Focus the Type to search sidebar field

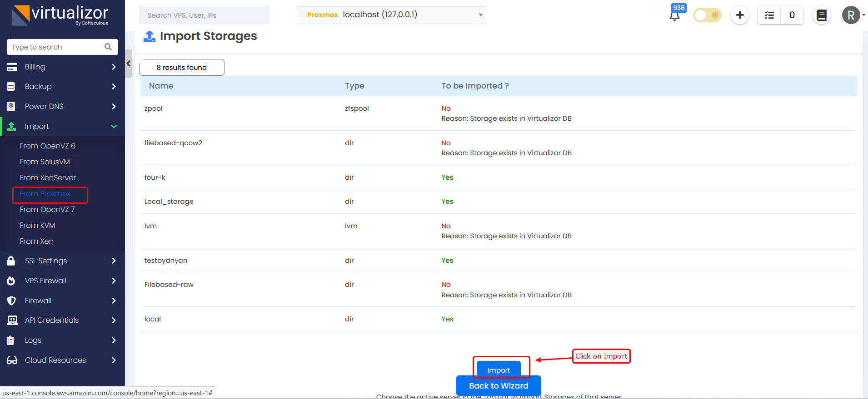(62, 47)
